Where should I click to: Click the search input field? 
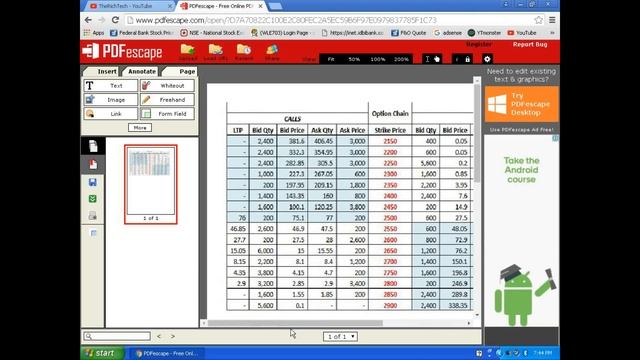click(117, 336)
